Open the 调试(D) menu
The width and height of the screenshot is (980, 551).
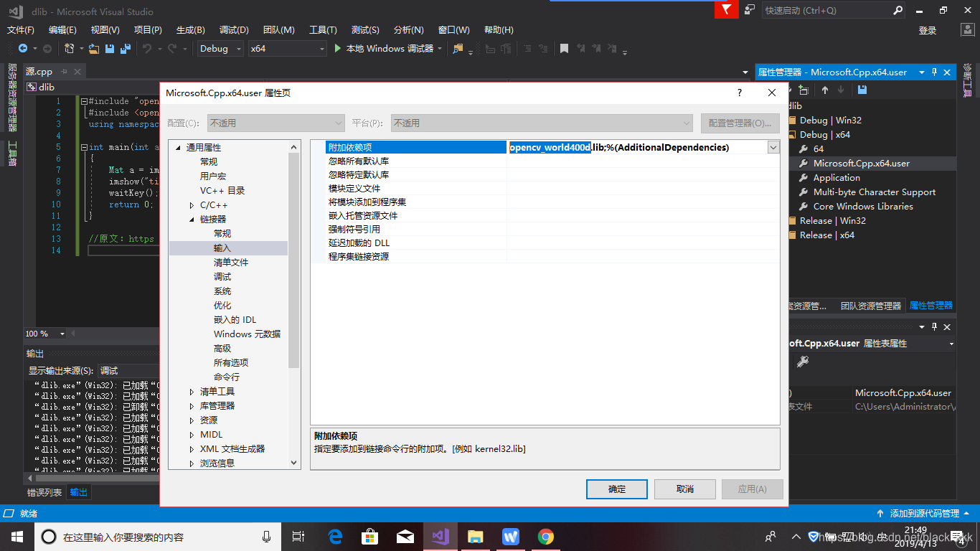234,30
